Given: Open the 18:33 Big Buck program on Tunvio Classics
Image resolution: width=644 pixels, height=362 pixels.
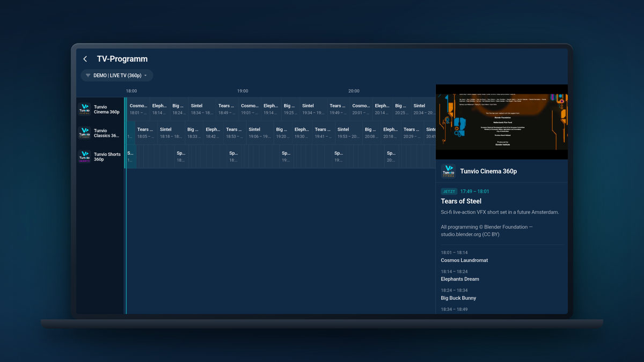Looking at the screenshot, I should point(194,132).
